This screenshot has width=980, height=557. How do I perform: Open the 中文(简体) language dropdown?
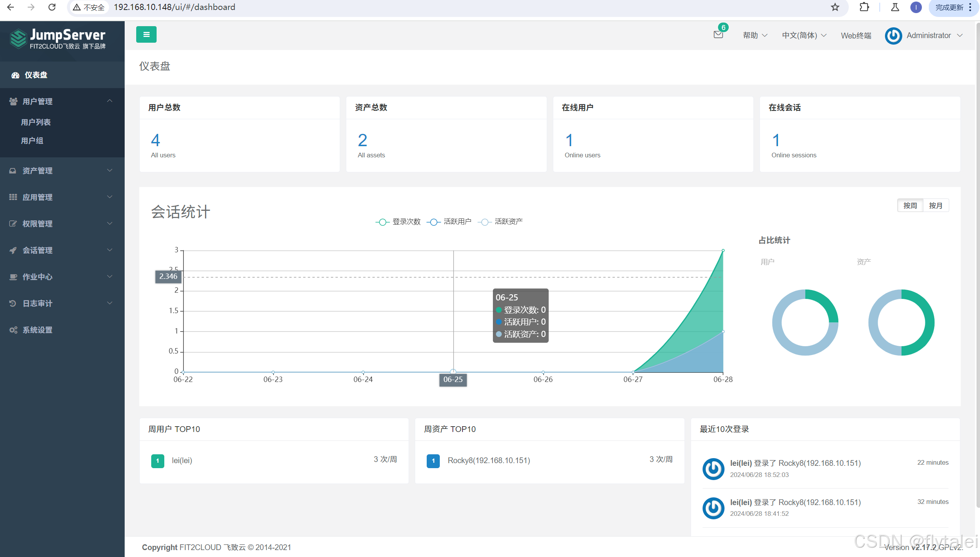(x=804, y=35)
